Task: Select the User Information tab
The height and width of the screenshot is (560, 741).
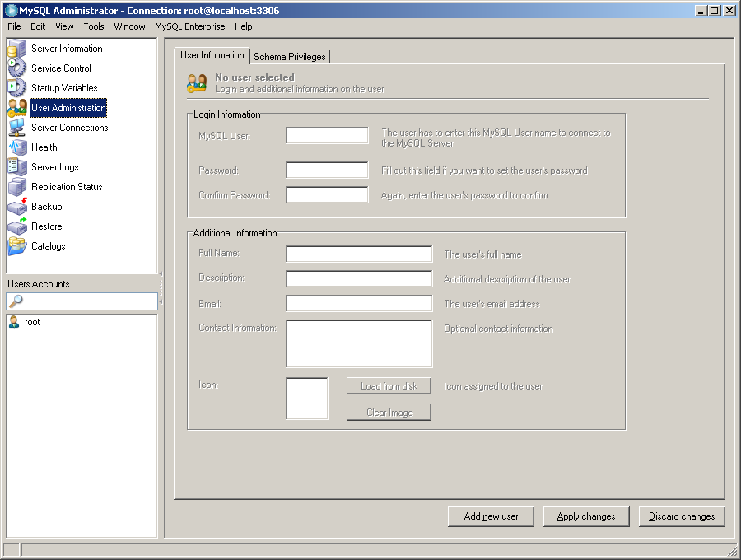Action: (x=212, y=55)
